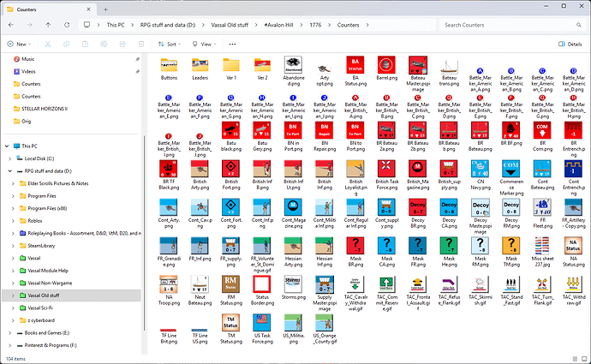The image size is (591, 364).
Task: Expand Elder Scrolls Pictures & Notes folder
Action: (x=13, y=183)
